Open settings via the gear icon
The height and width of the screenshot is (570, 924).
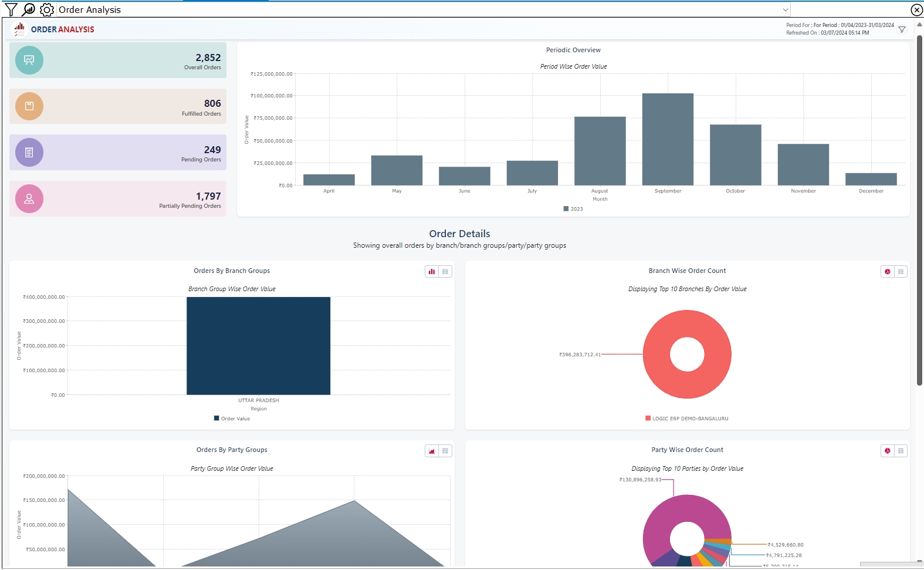[x=47, y=9]
